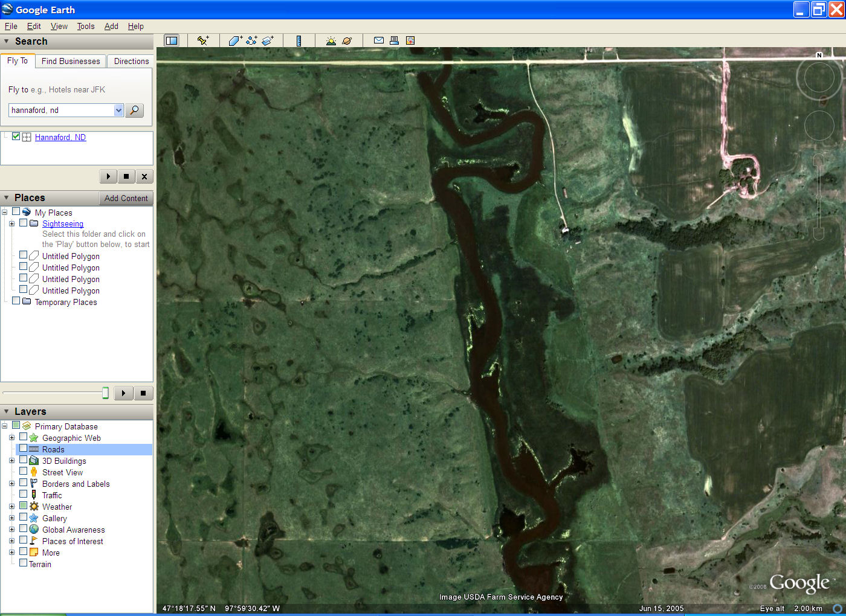Collapse the Search panel triangle

point(7,41)
